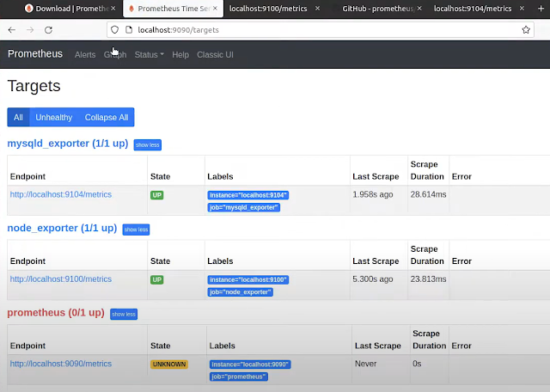Click the job="node_exporter" label
The width and height of the screenshot is (550, 392).
tap(241, 292)
